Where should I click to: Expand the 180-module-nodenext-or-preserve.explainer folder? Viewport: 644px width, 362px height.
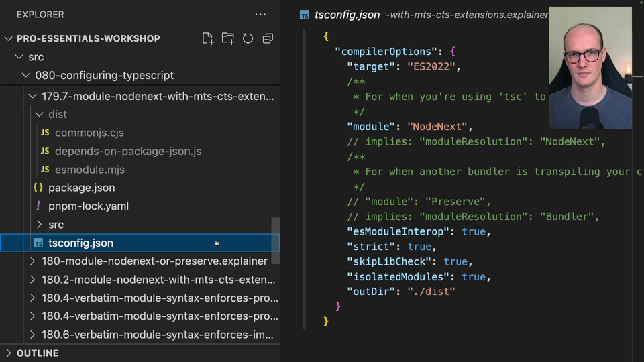tap(32, 261)
